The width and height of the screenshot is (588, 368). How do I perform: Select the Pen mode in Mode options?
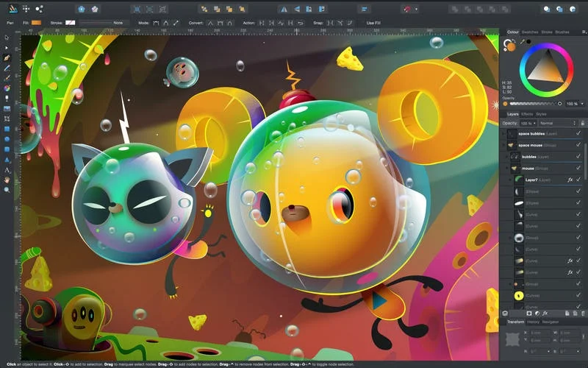[156, 23]
